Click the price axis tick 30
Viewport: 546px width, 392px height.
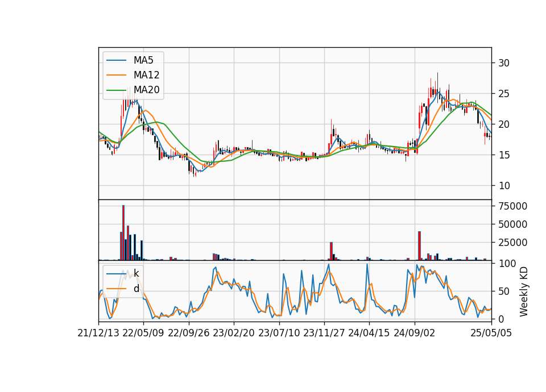tap(504, 63)
